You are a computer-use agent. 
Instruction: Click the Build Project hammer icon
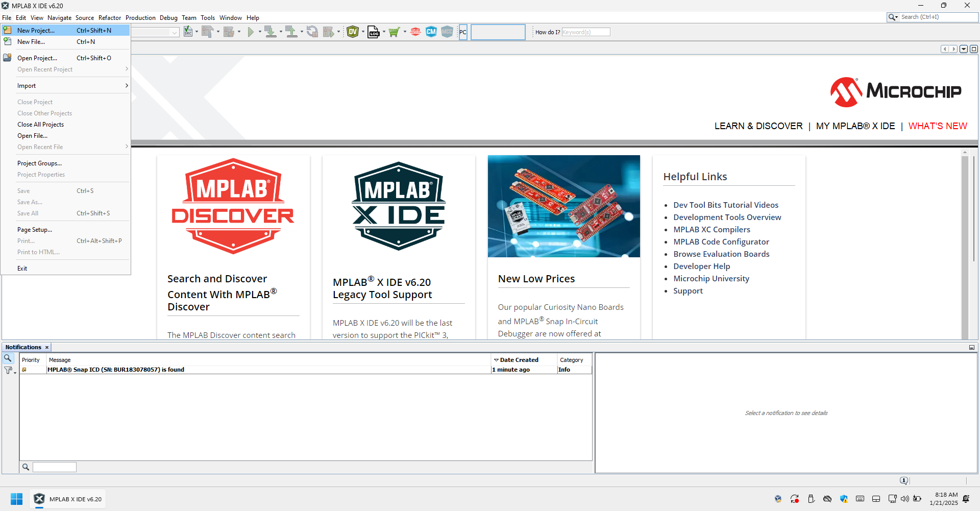[207, 32]
